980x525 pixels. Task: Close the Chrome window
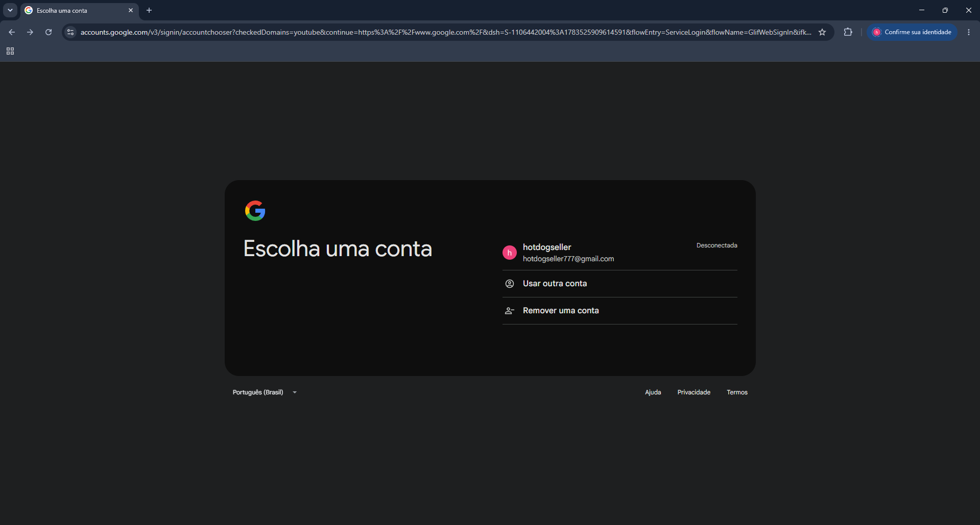click(x=969, y=10)
